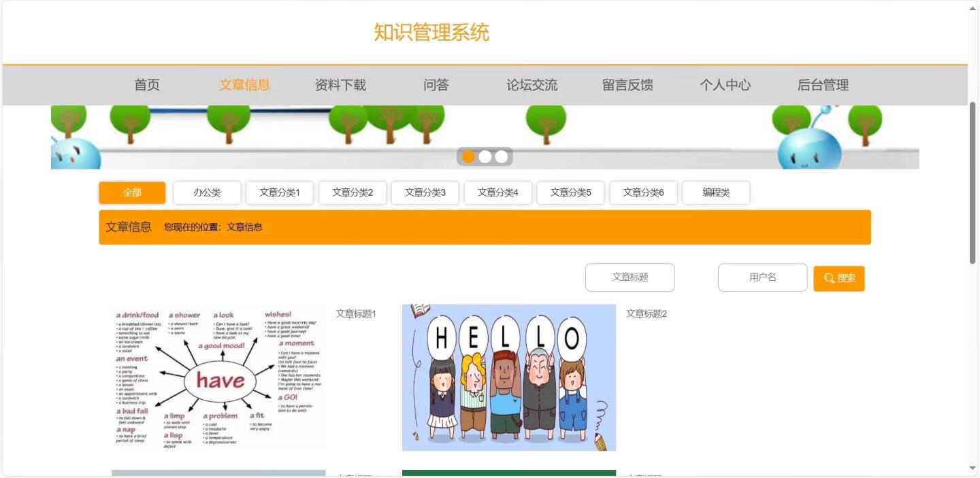The height and width of the screenshot is (478, 980).
Task: Click the magnifier icon in search button
Action: point(828,278)
